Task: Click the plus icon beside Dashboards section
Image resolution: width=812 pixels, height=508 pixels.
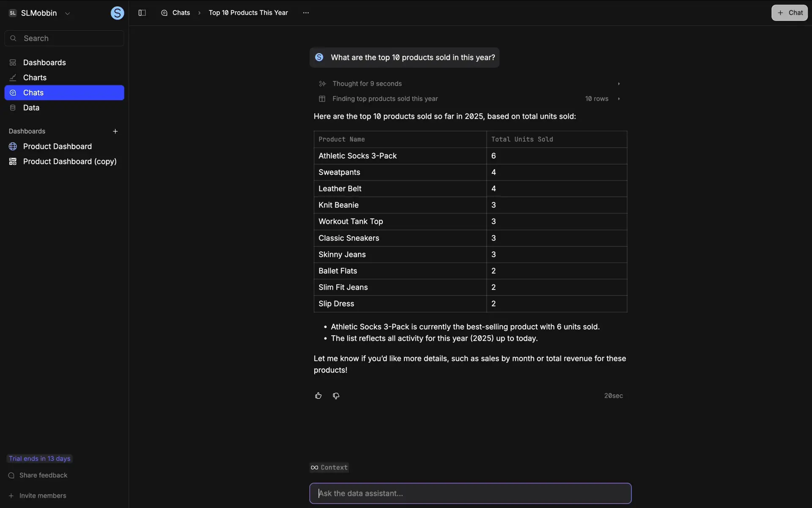Action: click(x=115, y=131)
